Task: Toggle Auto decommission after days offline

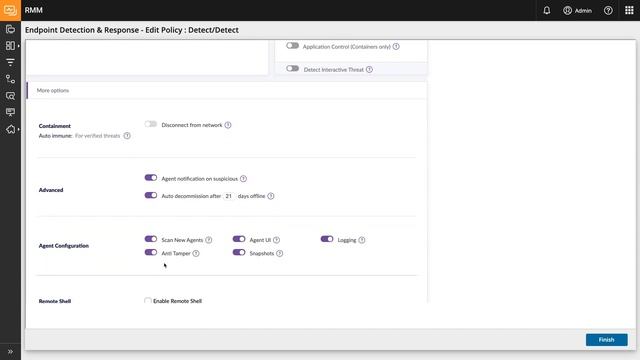Action: click(x=151, y=195)
